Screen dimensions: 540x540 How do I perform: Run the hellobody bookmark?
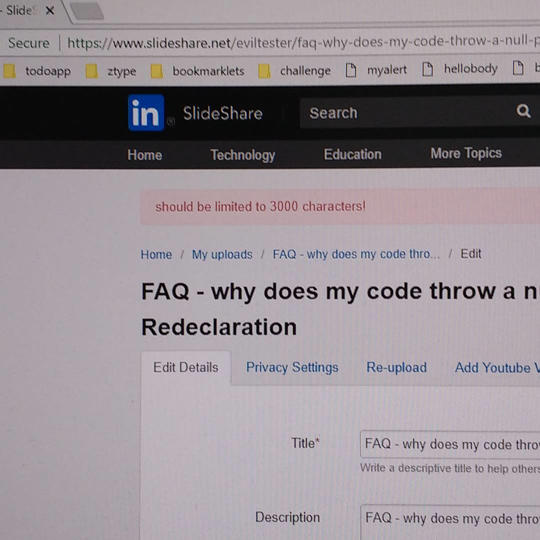pos(460,69)
